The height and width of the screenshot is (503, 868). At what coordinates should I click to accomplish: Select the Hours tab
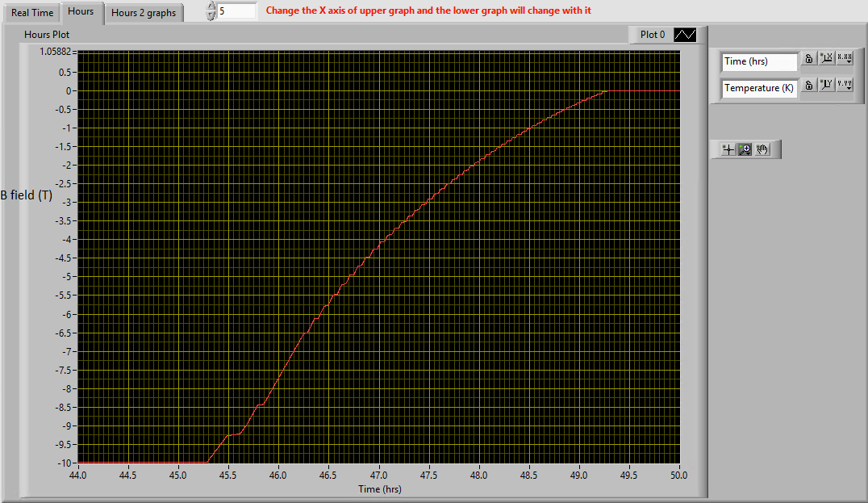(81, 12)
